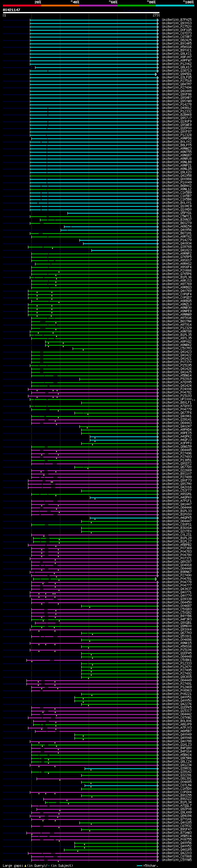Open hit label UniRef100_Q41449
The image size is (197, 868).
tap(177, 91)
